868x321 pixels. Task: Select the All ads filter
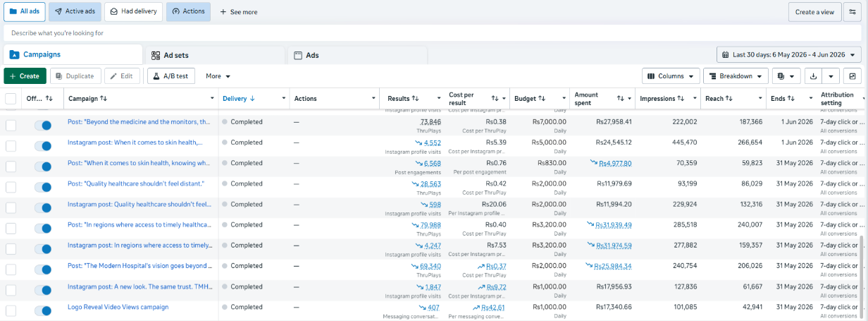25,12
